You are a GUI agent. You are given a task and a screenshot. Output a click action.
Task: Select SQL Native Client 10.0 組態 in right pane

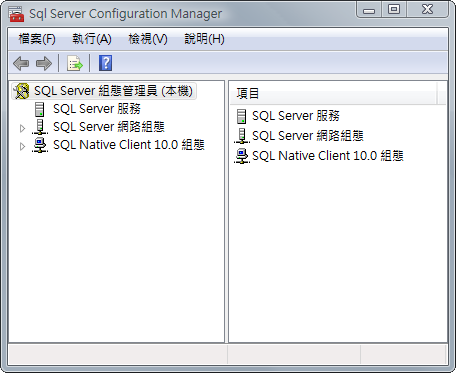pyautogui.click(x=328, y=156)
